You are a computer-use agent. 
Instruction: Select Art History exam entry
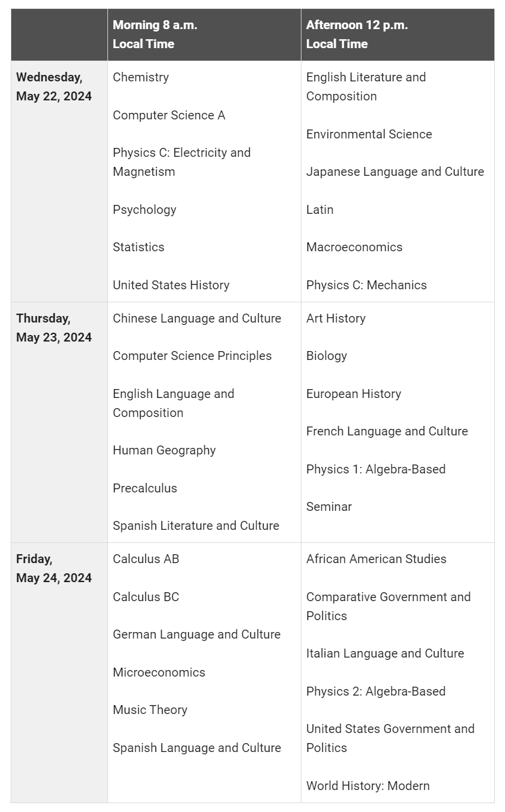(335, 318)
